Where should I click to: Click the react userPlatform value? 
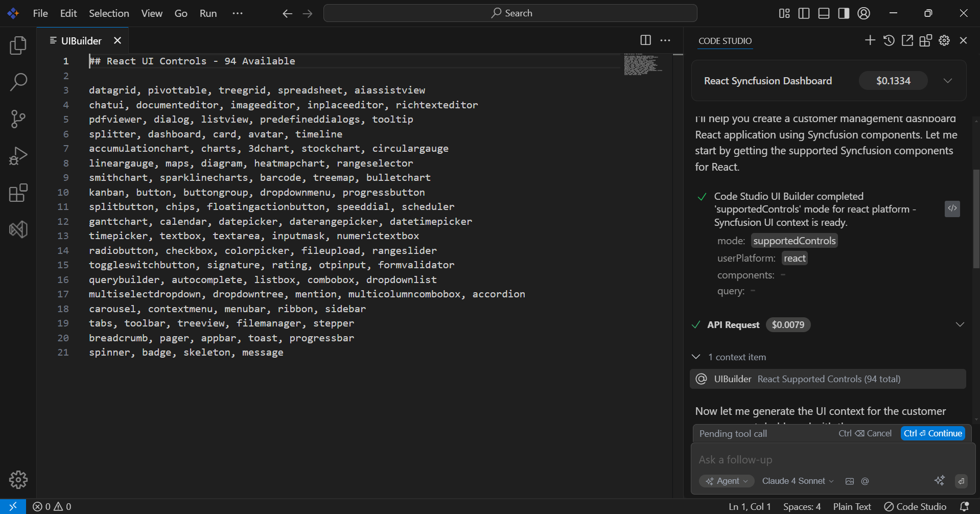795,258
